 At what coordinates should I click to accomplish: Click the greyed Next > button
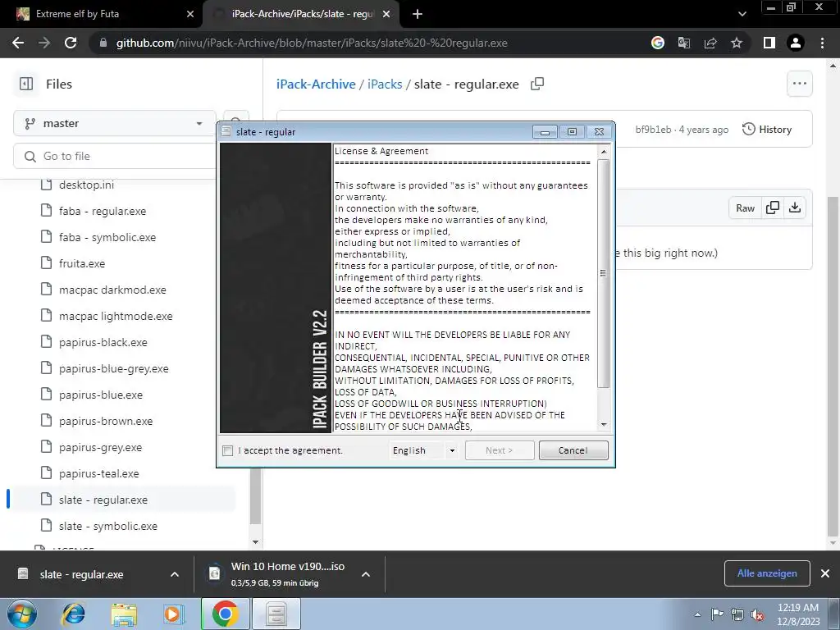tap(500, 450)
